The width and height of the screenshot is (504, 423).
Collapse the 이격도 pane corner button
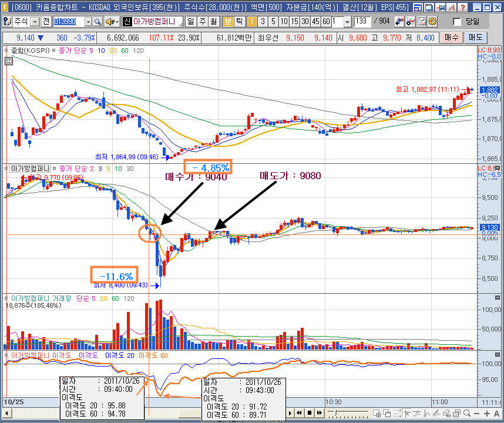(498, 354)
